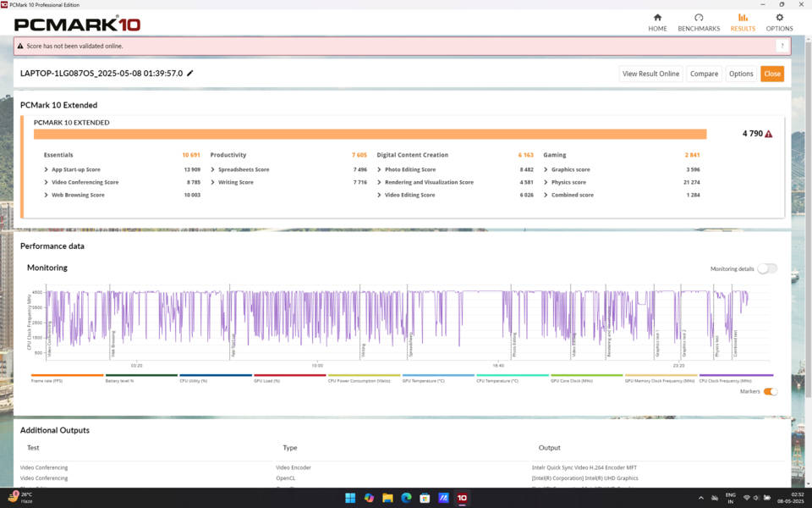The image size is (812, 508).
Task: Click the Gaming score 2 841
Action: click(693, 155)
